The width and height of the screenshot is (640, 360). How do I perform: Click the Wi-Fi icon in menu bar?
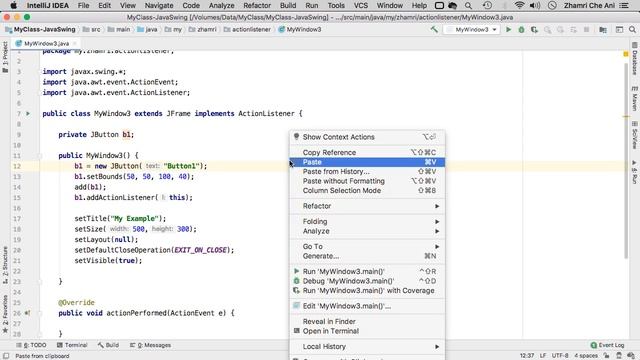[x=519, y=6]
